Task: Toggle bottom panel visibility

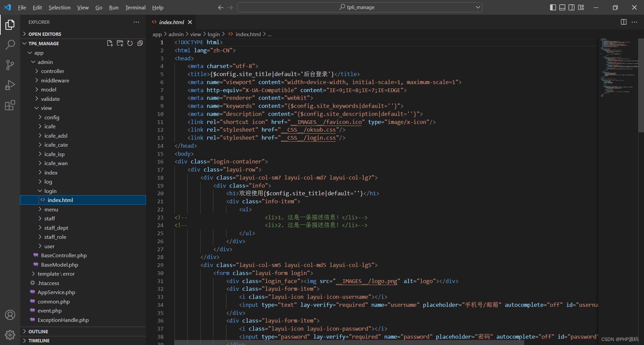Action: click(562, 7)
